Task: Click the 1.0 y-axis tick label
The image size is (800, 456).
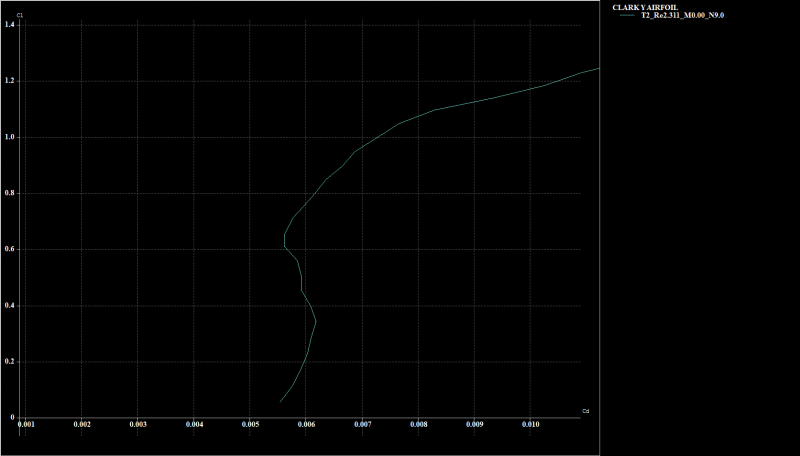Action: coord(9,137)
